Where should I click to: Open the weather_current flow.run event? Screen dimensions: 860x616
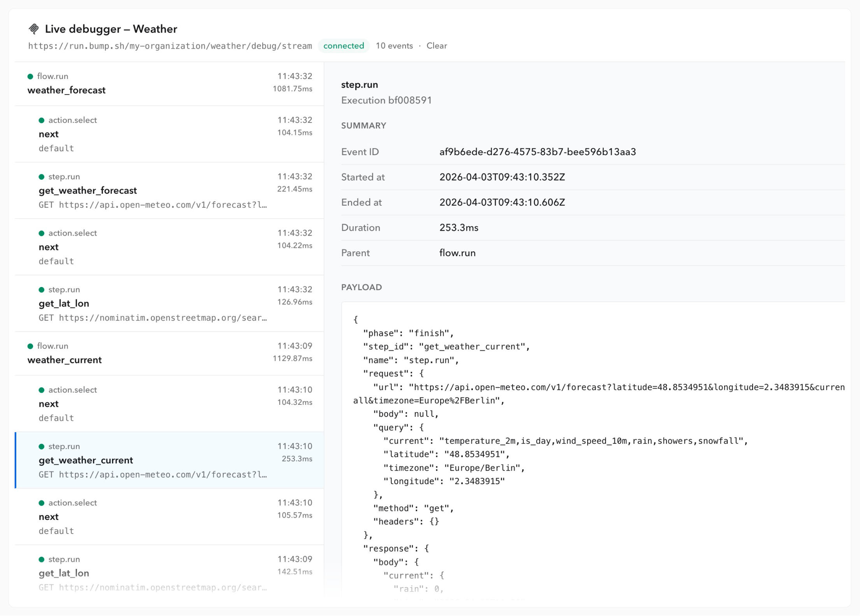[x=170, y=353]
